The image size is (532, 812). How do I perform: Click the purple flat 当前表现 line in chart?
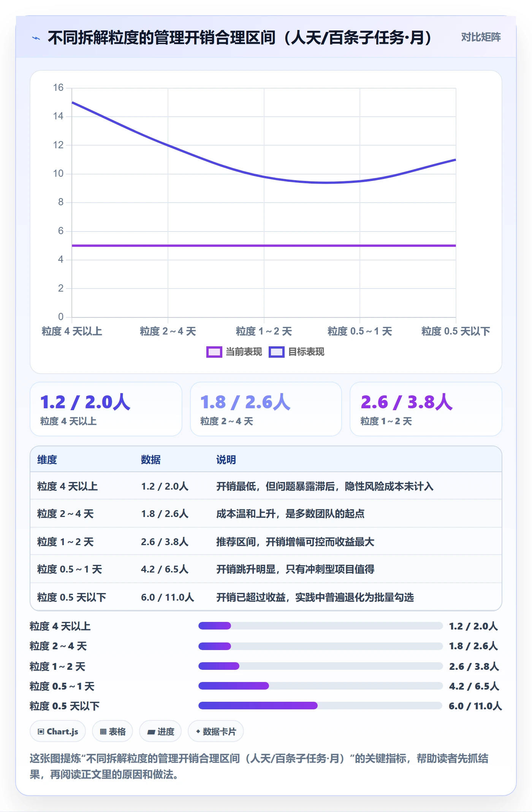(264, 246)
